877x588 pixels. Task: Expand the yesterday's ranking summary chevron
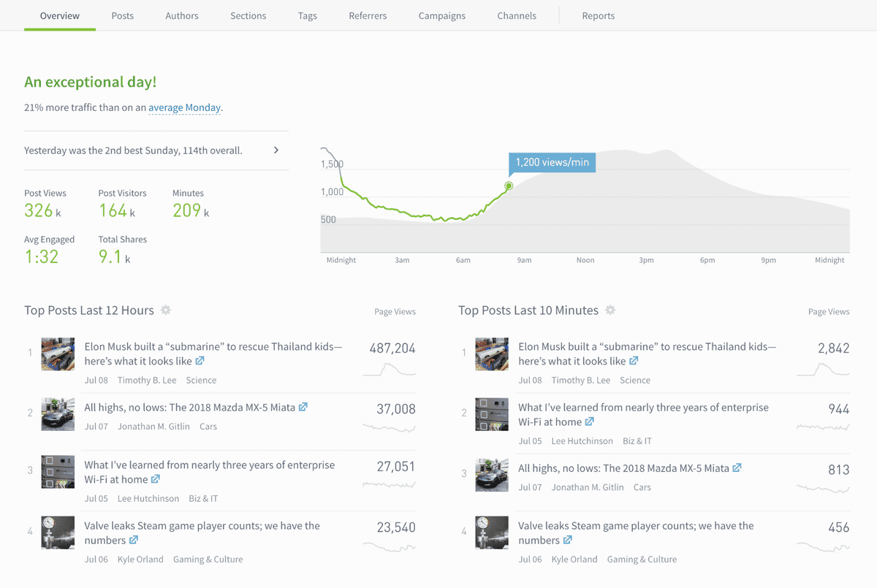[x=276, y=150]
